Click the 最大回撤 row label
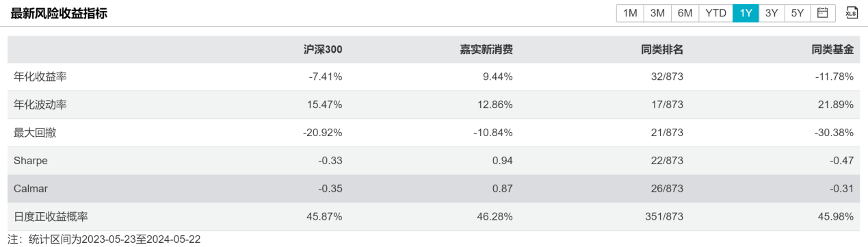The height and width of the screenshot is (247, 868). [x=35, y=133]
